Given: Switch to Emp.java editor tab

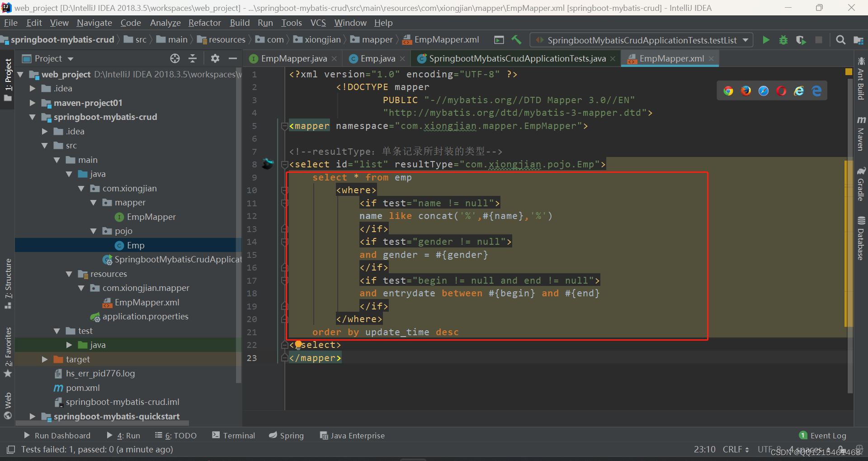Looking at the screenshot, I should point(377,58).
